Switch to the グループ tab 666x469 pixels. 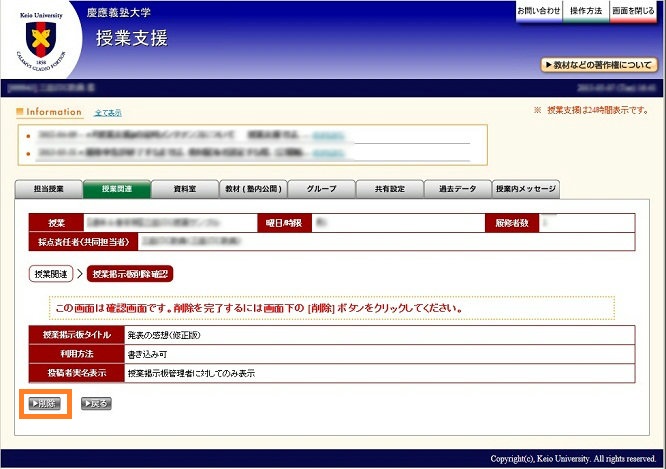pyautogui.click(x=321, y=189)
